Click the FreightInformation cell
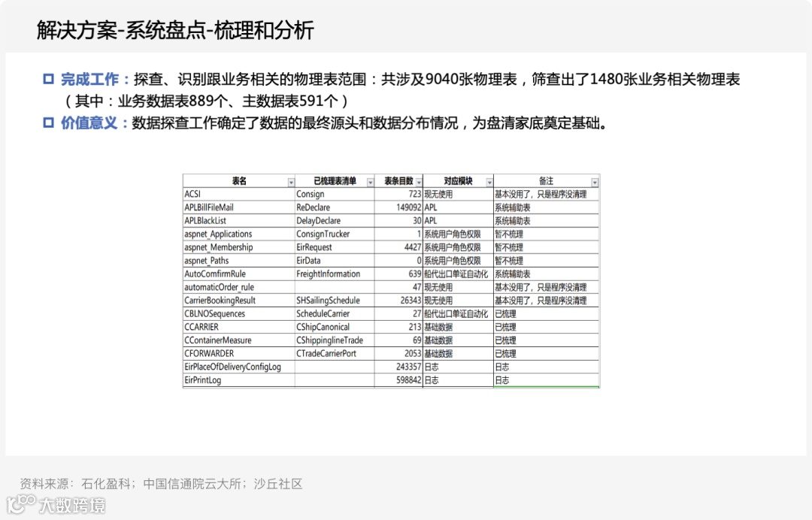Screen dimensions: 812x520 pyautogui.click(x=335, y=274)
